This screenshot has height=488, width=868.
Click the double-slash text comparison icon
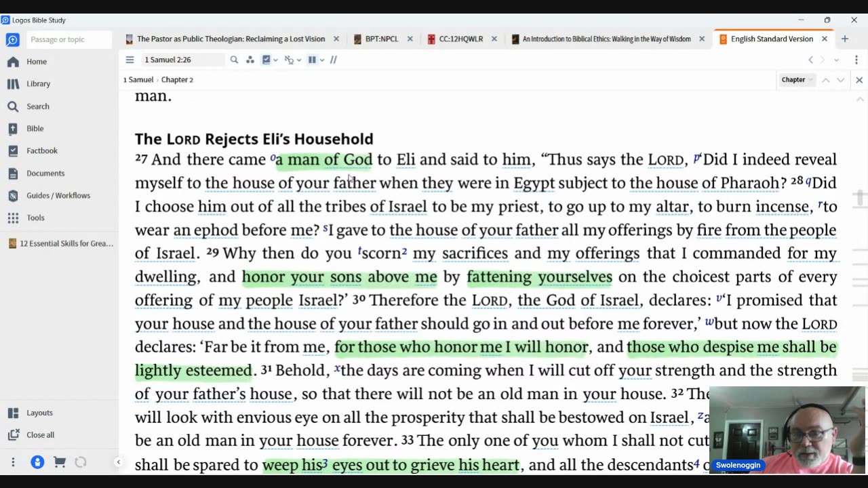tap(333, 60)
